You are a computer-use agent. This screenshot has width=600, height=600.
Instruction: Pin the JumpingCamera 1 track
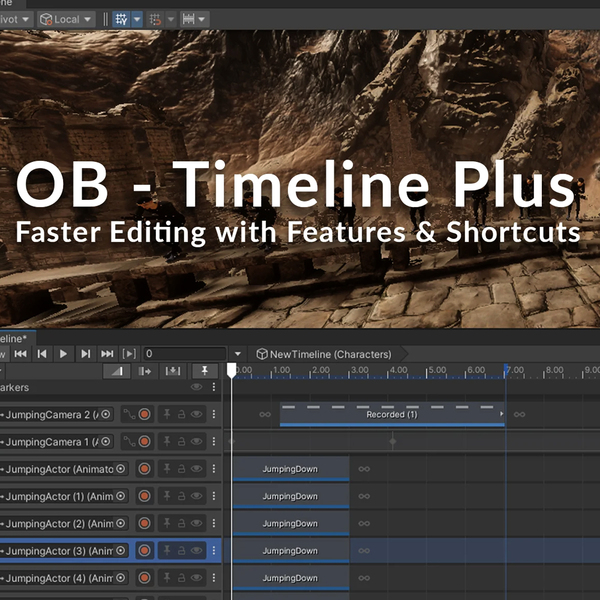point(167,442)
